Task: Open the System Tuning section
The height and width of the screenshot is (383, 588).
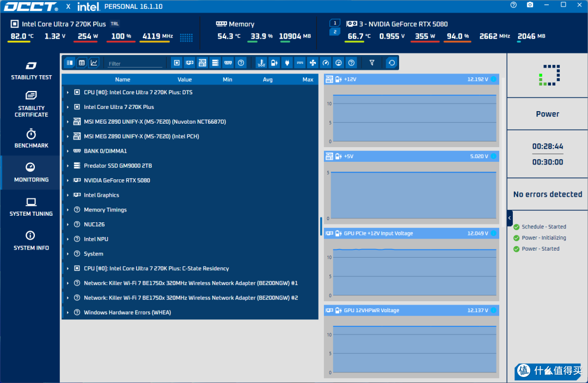Action: (31, 207)
